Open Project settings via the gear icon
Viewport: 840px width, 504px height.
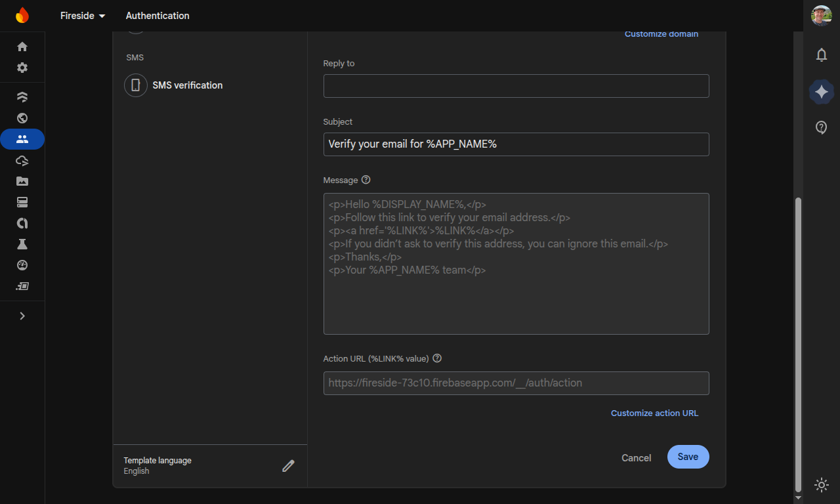pos(22,68)
